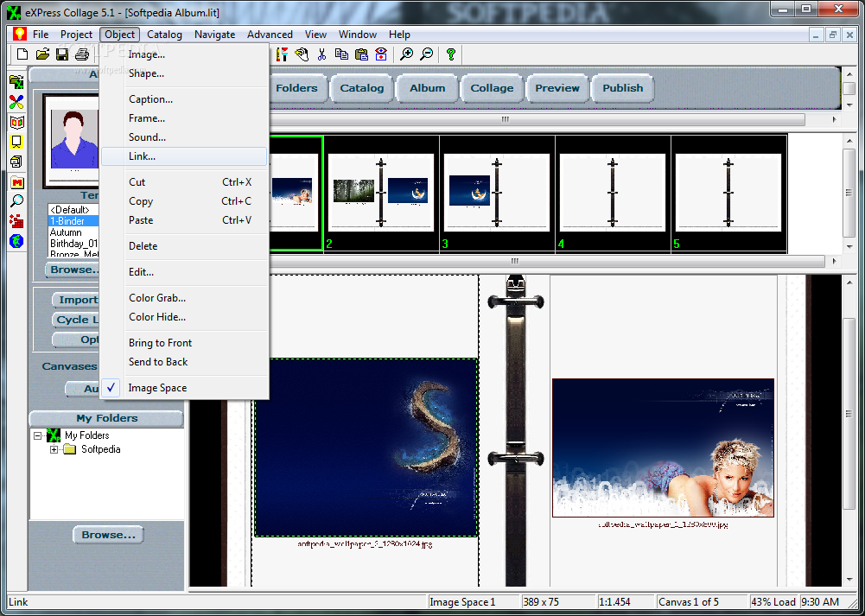Image resolution: width=865 pixels, height=616 pixels.
Task: Click the Print toolbar icon
Action: tap(82, 54)
